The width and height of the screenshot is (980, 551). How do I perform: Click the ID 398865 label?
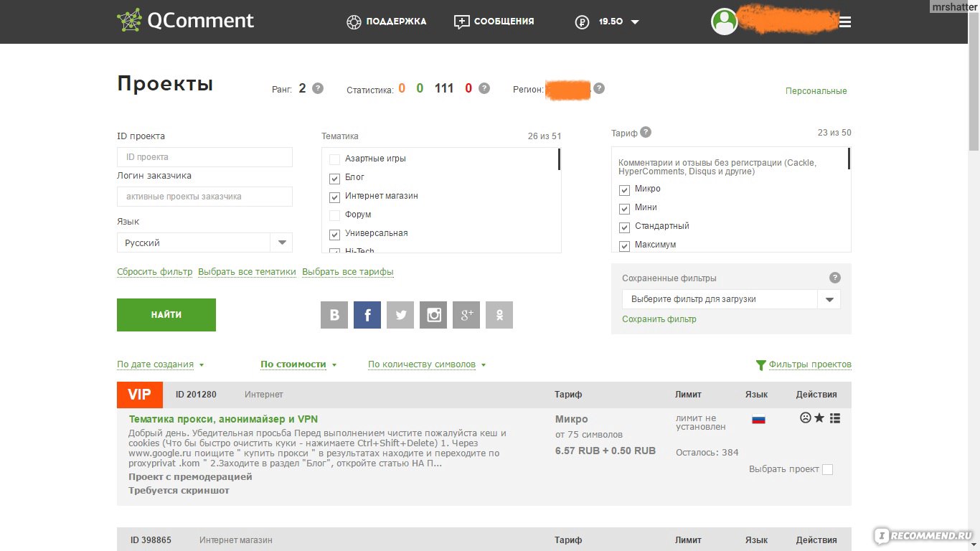151,540
